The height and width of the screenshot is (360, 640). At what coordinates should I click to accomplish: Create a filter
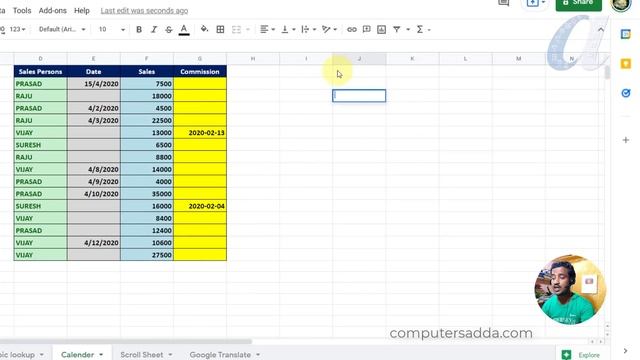[397, 29]
